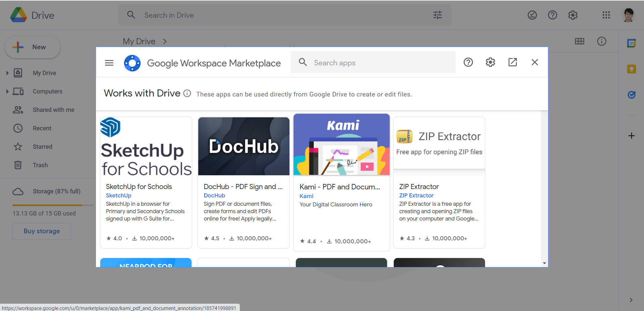Expand the collapsed side panel chevron
This screenshot has height=311, width=644.
point(632,300)
